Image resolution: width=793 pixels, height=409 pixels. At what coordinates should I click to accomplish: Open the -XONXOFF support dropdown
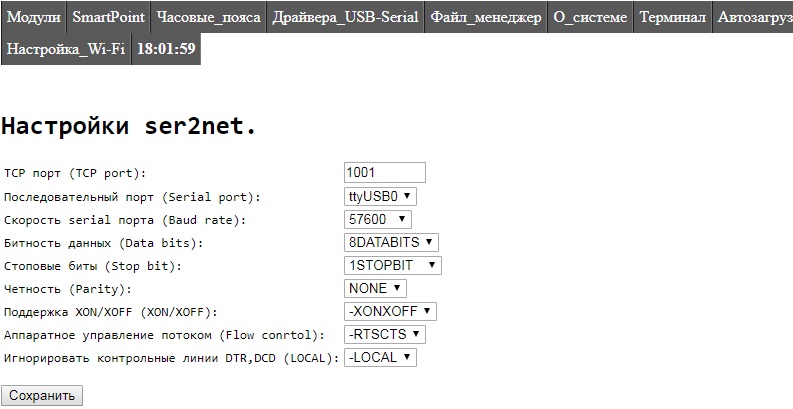click(390, 311)
